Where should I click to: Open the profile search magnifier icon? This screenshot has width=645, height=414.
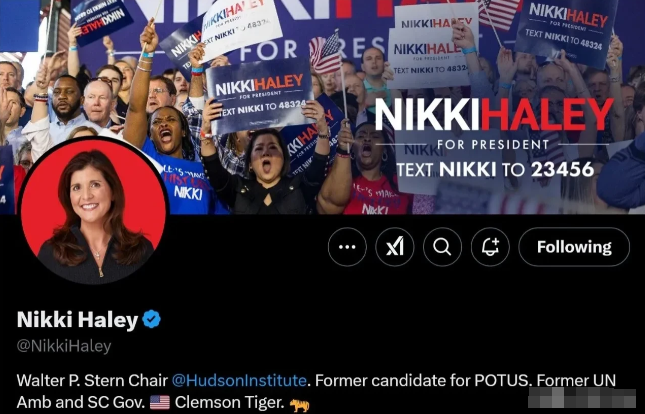click(x=442, y=247)
